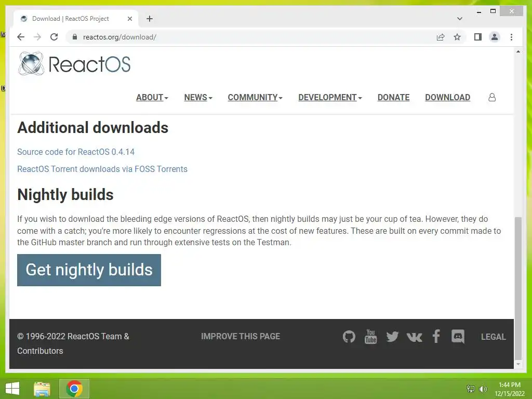This screenshot has width=532, height=399.
Task: Click the Get nightly builds button
Action: click(89, 270)
